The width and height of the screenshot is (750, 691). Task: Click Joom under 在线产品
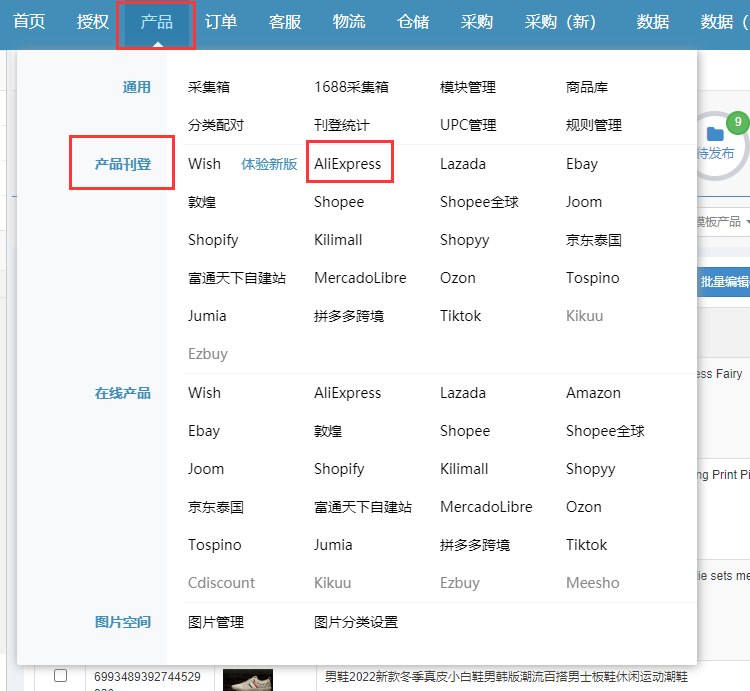coord(206,469)
